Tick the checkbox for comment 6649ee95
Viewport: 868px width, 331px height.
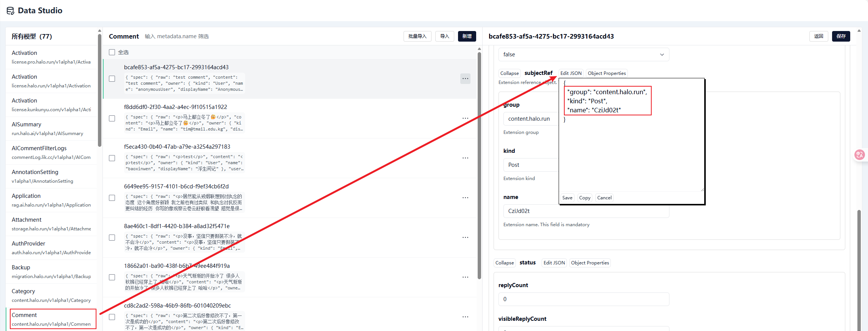[112, 198]
